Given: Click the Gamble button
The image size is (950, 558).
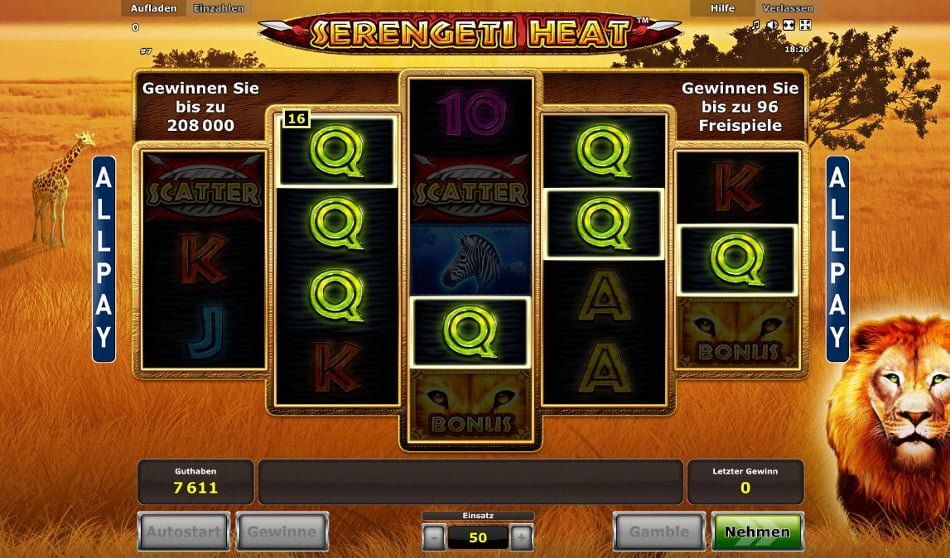Looking at the screenshot, I should point(659,532).
